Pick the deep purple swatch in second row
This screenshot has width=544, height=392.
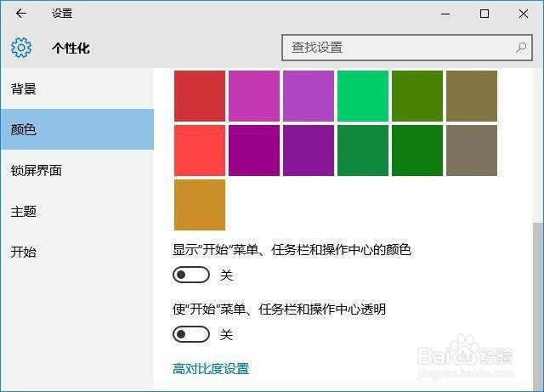(309, 151)
